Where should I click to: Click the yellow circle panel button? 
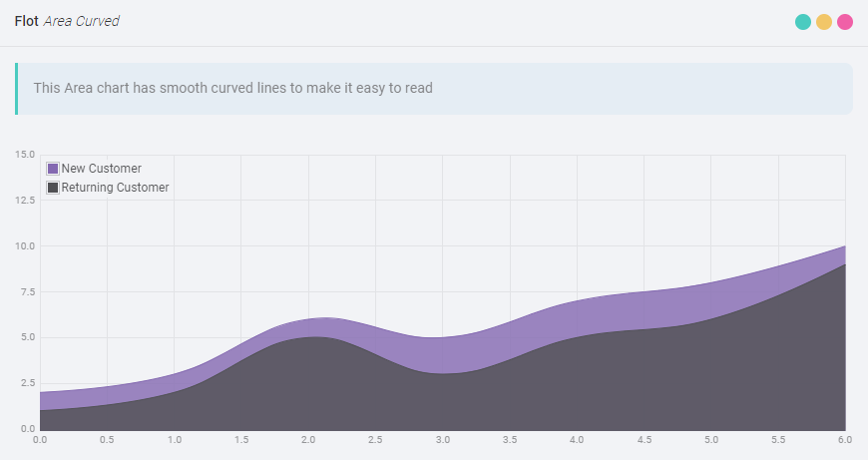(824, 22)
